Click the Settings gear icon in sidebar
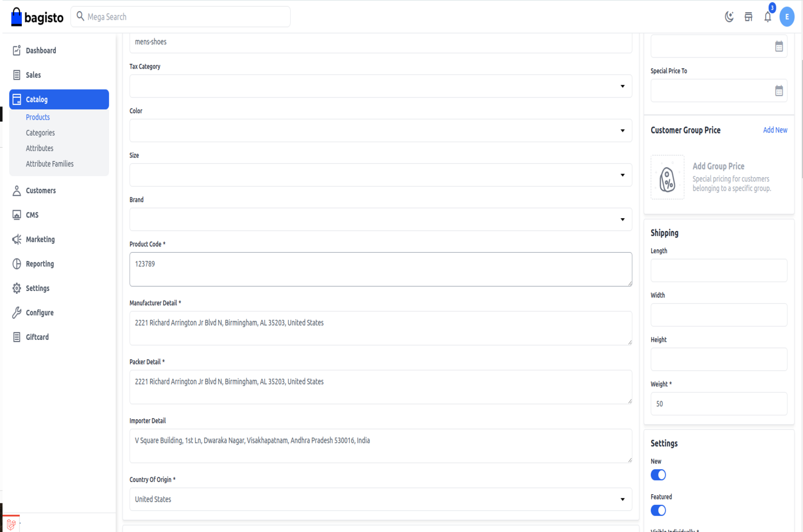This screenshot has height=532, width=803. tap(17, 288)
